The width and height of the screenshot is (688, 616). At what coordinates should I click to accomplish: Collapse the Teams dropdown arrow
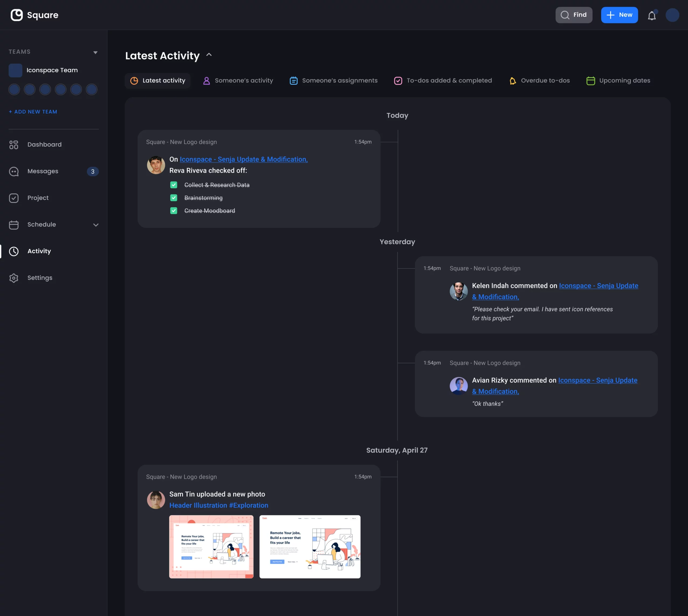pyautogui.click(x=95, y=52)
